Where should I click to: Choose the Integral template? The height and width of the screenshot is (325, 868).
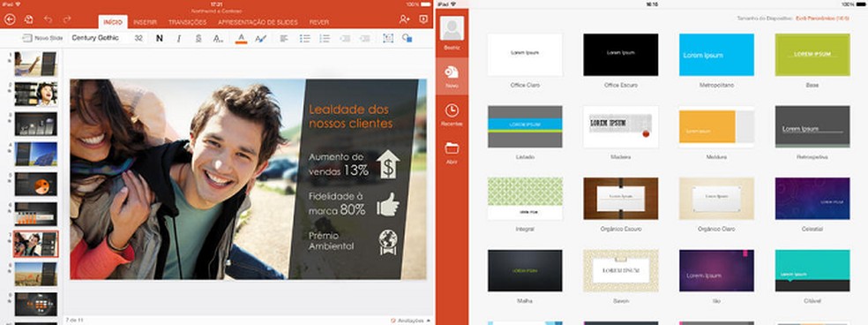pyautogui.click(x=525, y=199)
